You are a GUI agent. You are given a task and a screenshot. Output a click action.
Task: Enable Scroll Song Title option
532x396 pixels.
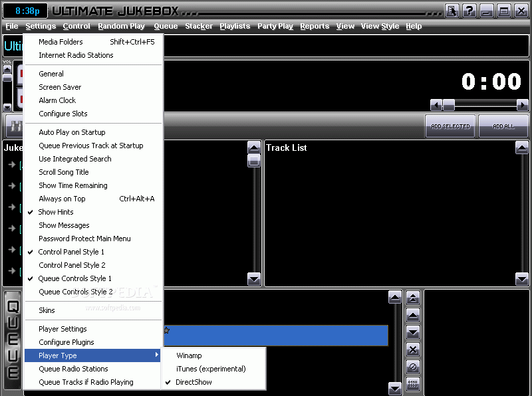[63, 172]
